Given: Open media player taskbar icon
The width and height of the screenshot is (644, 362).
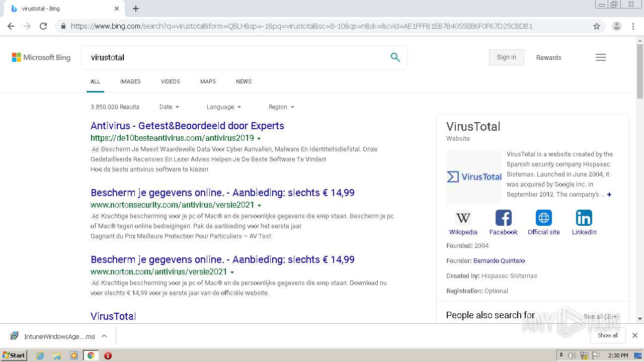Looking at the screenshot, I should (x=74, y=355).
